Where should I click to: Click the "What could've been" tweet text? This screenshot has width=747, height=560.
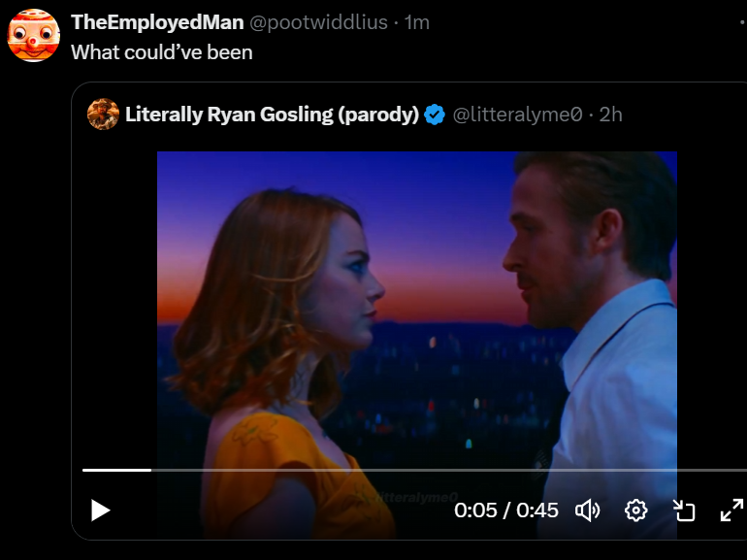pos(162,52)
